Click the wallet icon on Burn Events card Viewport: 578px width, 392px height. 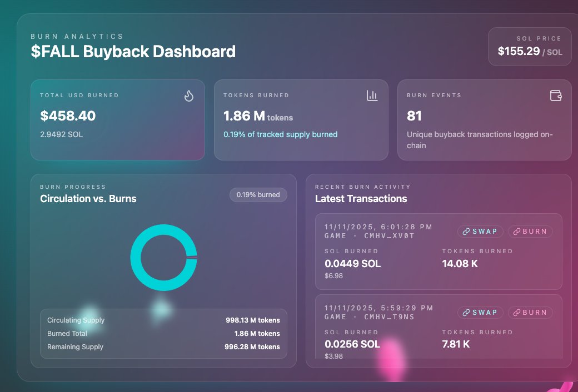pyautogui.click(x=555, y=96)
